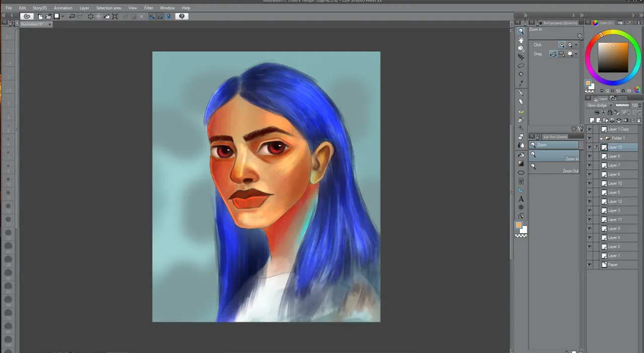Open the Animation menu
The width and height of the screenshot is (644, 353).
(63, 8)
